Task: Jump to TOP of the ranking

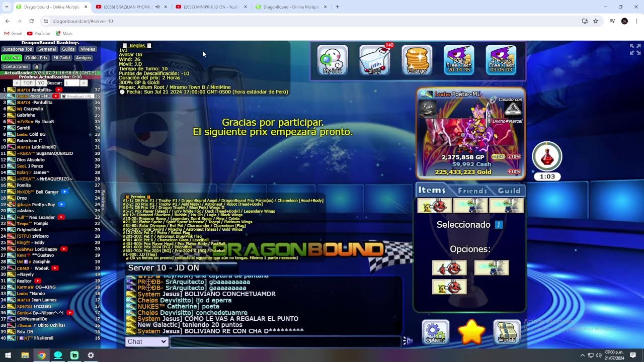Action: click(28, 83)
